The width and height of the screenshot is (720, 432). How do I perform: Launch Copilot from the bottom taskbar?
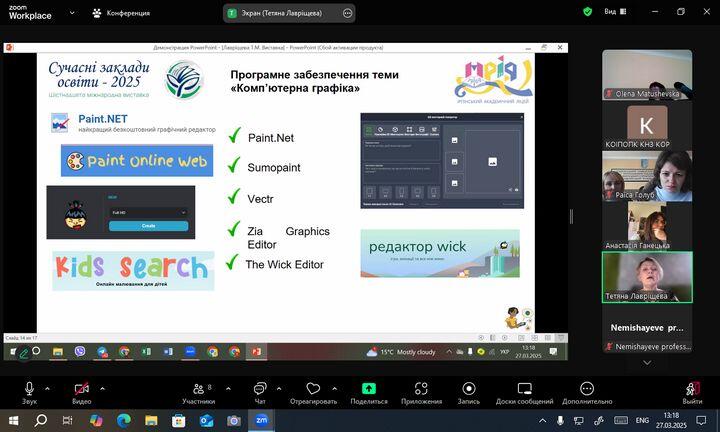coord(96,421)
